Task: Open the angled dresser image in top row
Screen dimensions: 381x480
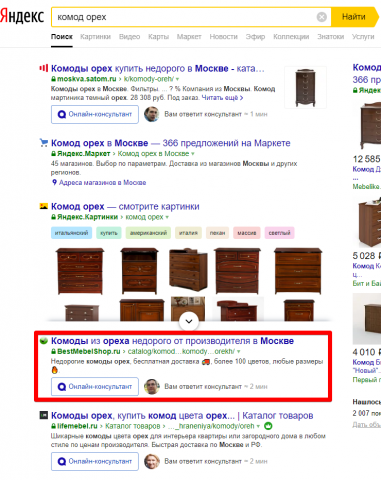Action: click(188, 270)
